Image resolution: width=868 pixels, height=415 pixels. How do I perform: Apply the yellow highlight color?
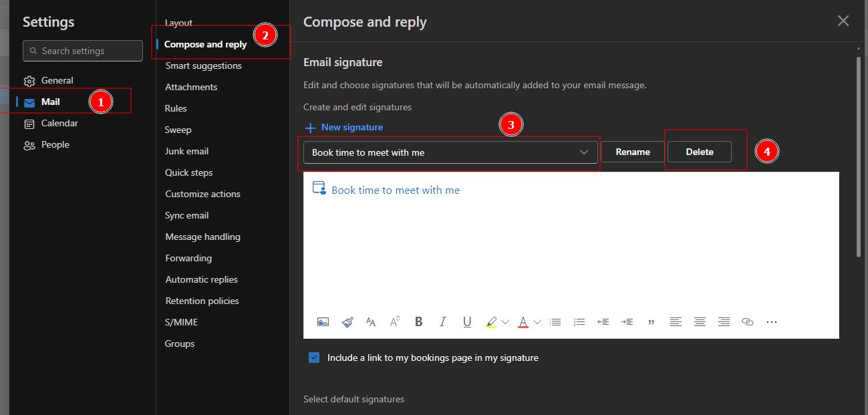point(491,322)
